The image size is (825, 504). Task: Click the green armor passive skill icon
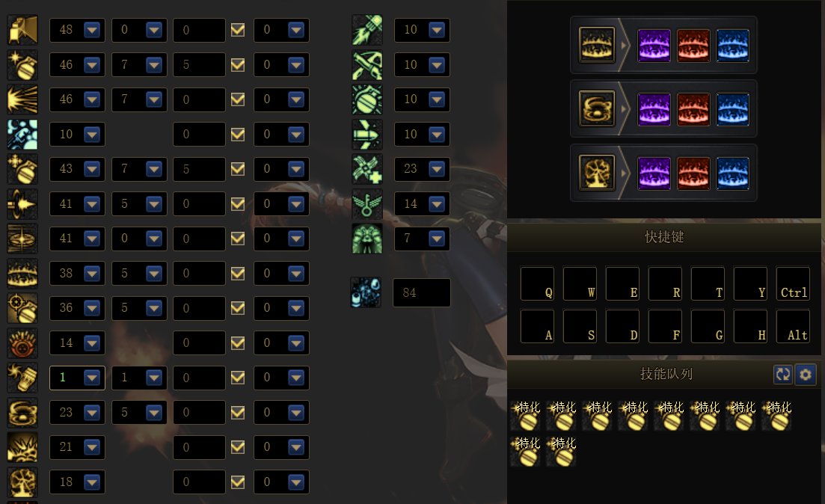click(367, 239)
